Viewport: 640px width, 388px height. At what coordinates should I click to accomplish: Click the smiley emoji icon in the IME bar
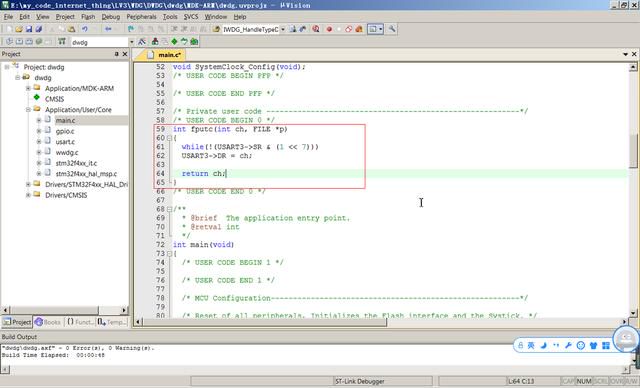[580, 346]
